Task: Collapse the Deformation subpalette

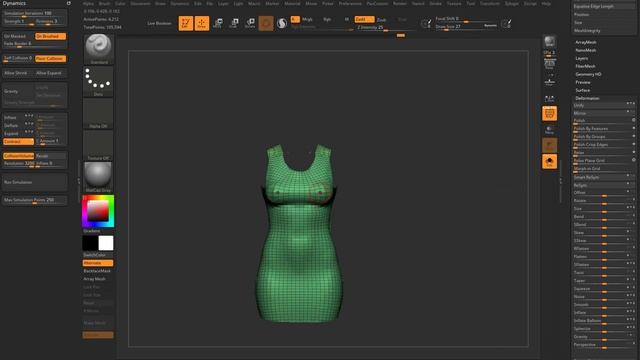Action: click(x=587, y=98)
